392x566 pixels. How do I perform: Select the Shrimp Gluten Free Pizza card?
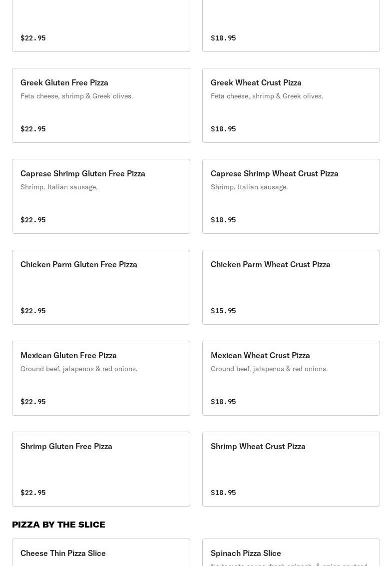point(101,469)
